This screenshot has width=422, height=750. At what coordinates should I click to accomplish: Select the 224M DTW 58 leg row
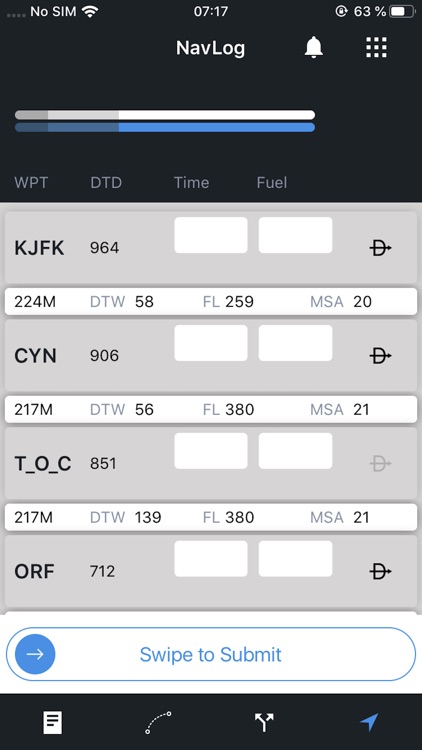pos(211,302)
